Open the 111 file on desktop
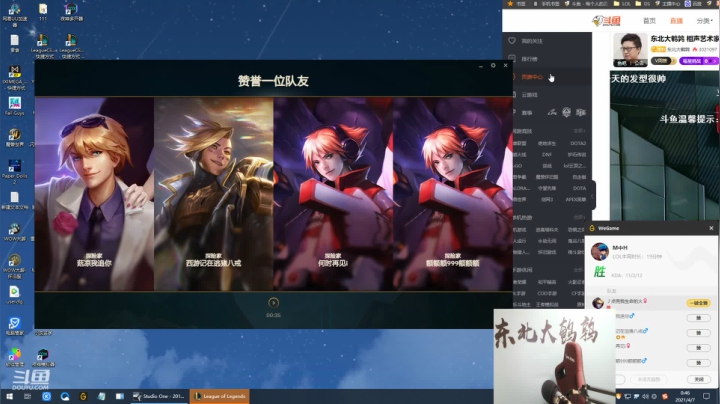 [x=43, y=12]
